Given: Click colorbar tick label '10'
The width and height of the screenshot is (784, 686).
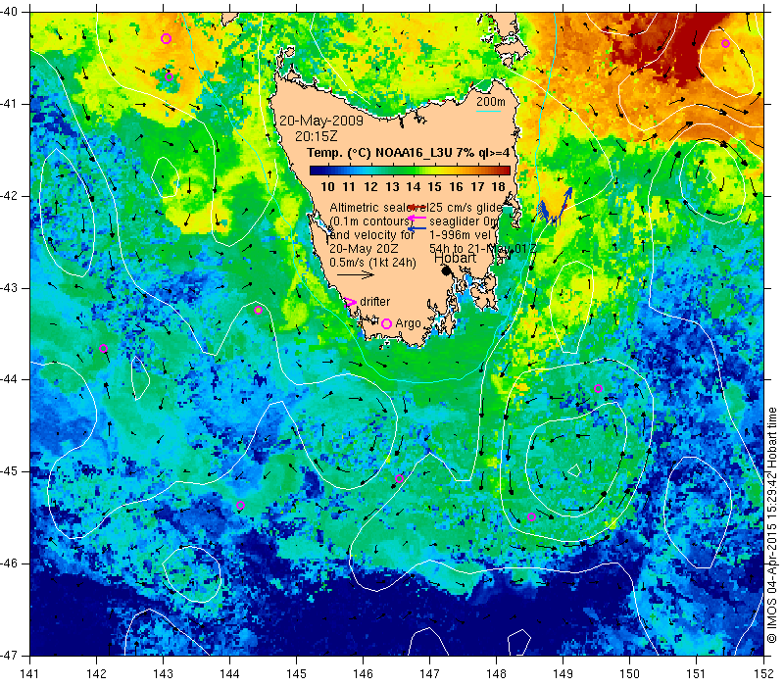Looking at the screenshot, I should click(x=327, y=186).
